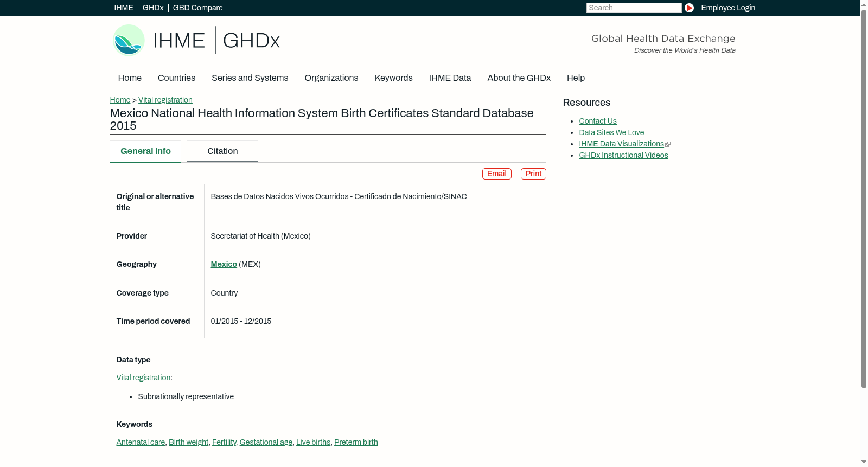Click the 'Country' coverage type value
868x467 pixels.
[x=224, y=293]
